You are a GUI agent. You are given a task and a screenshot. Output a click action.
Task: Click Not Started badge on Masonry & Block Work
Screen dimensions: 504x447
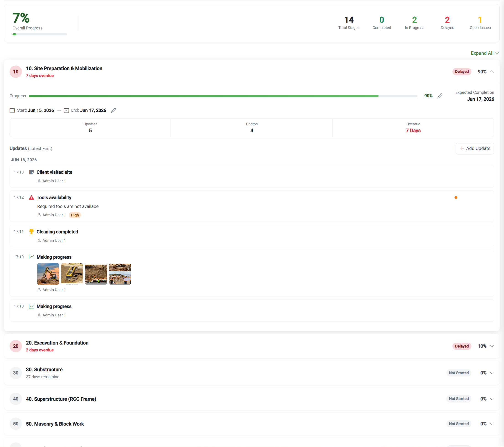point(459,424)
